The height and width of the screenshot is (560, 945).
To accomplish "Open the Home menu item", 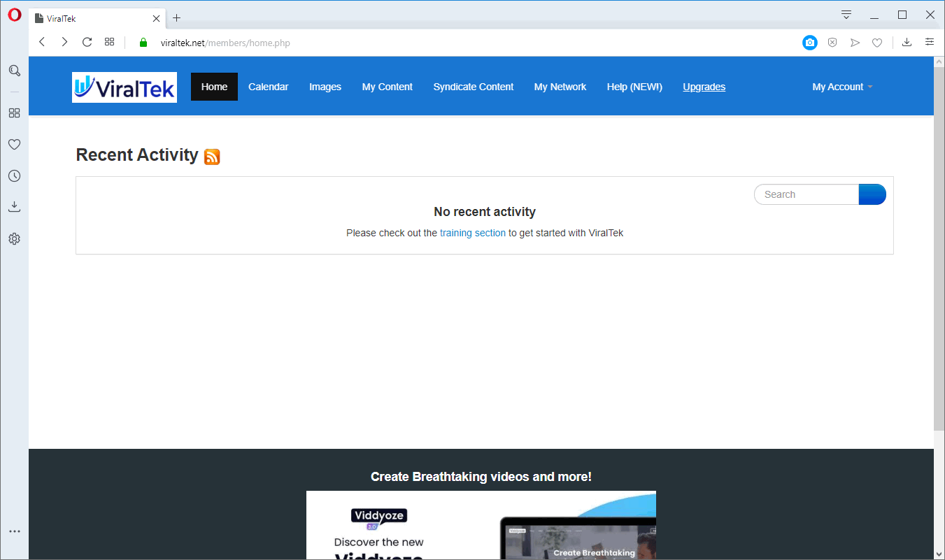I will tap(214, 87).
